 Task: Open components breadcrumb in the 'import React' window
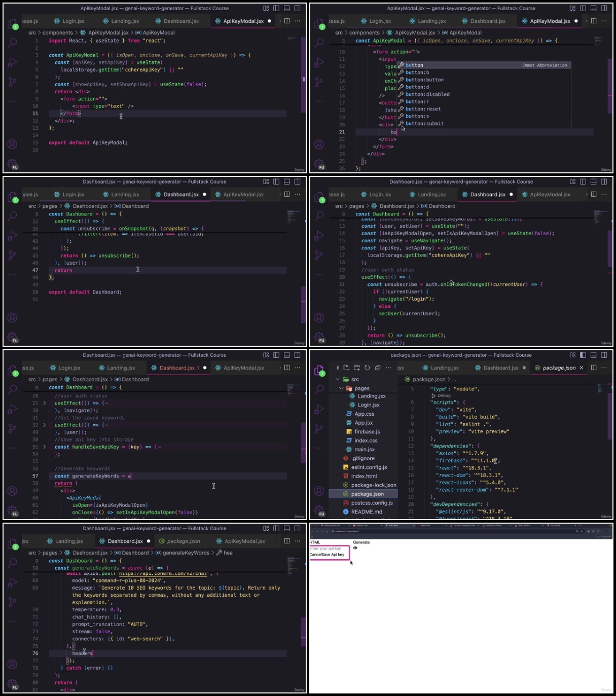(58, 32)
